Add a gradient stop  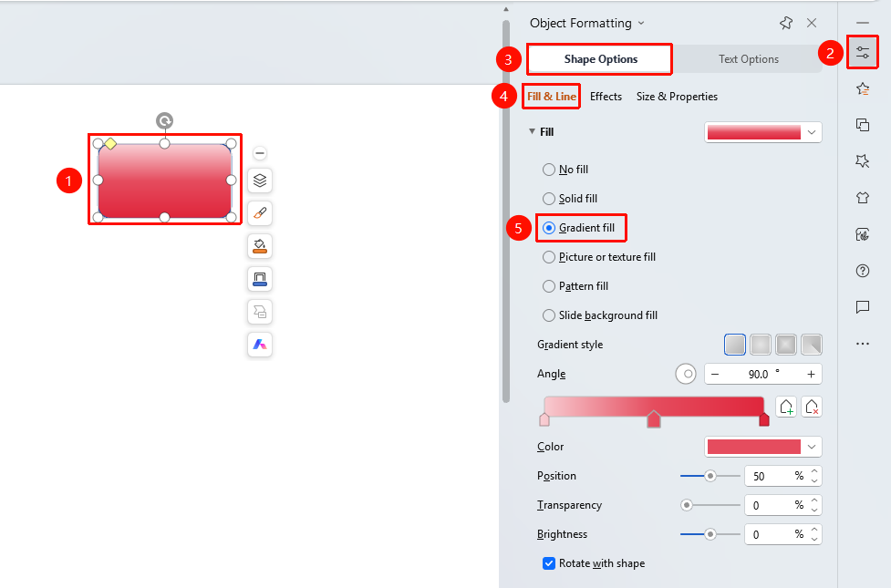pos(786,407)
